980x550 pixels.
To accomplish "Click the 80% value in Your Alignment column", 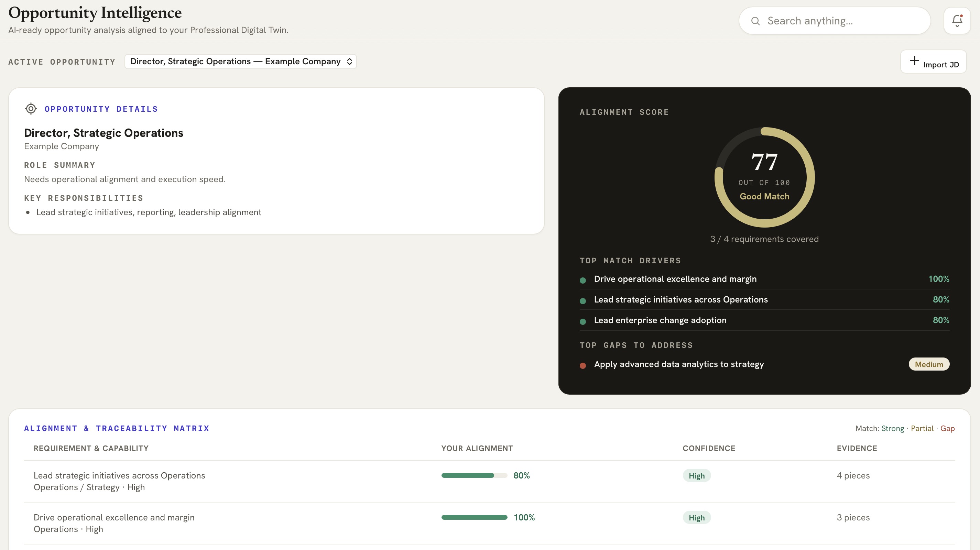I will 522,475.
